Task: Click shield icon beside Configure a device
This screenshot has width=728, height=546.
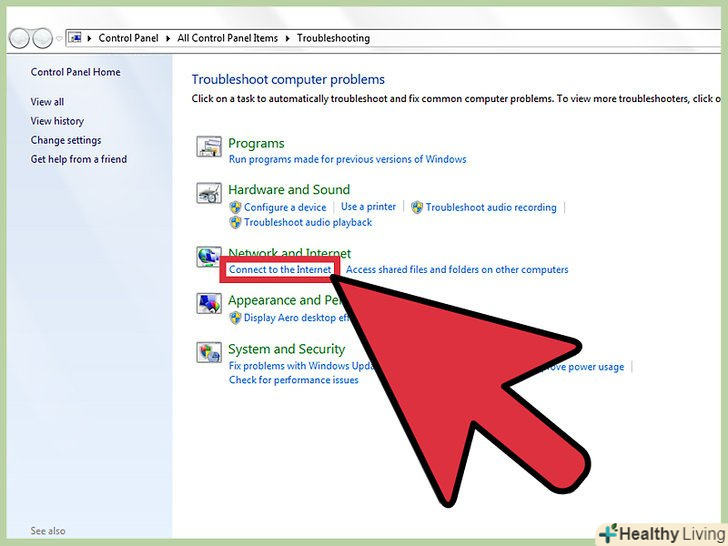Action: [x=235, y=207]
